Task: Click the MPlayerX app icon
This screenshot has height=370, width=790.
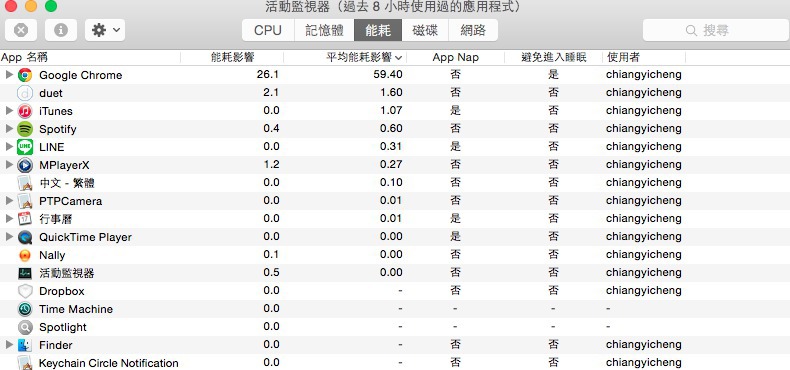Action: tap(25, 165)
